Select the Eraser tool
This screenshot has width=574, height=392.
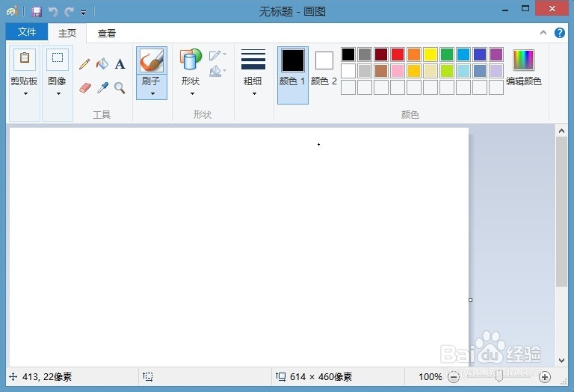(85, 88)
